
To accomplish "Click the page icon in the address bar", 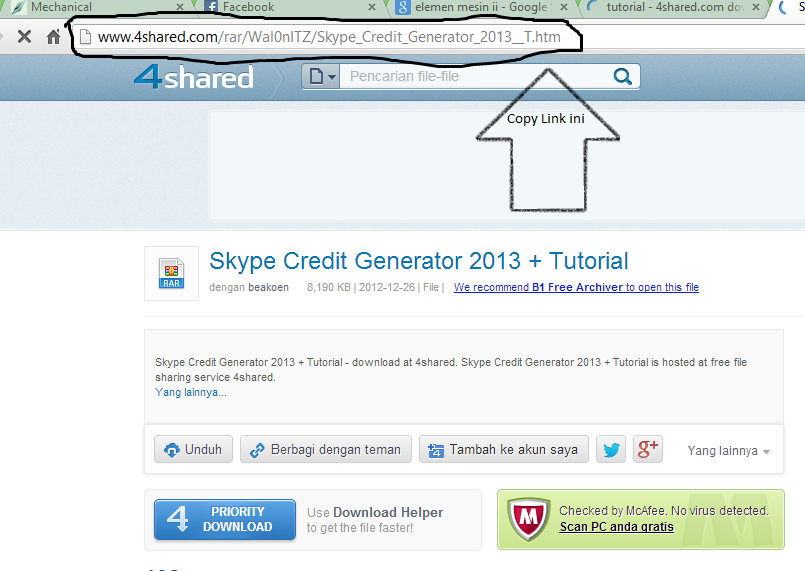I will click(85, 37).
